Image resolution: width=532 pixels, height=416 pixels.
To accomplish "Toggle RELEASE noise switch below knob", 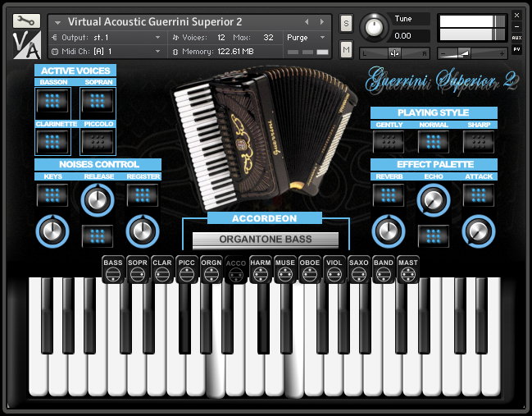I will [98, 236].
